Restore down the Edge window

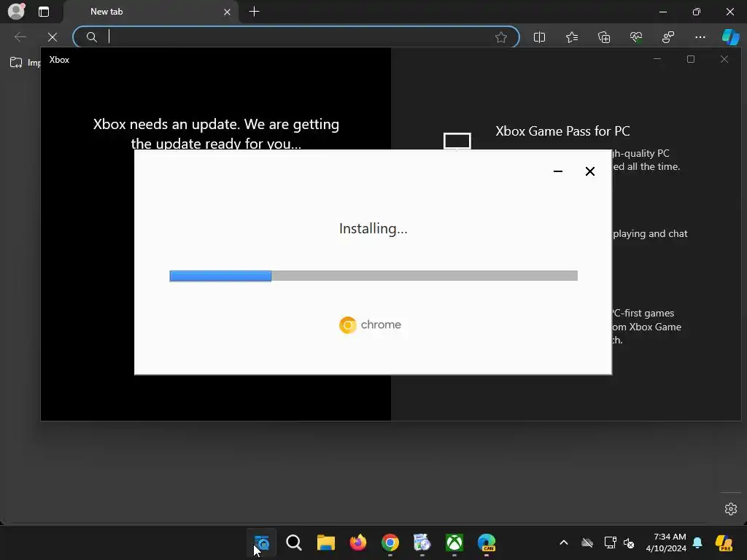697,12
